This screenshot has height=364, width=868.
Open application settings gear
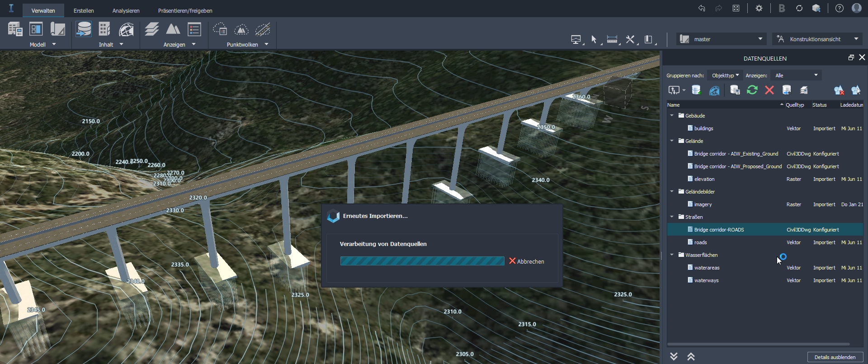pyautogui.click(x=759, y=8)
